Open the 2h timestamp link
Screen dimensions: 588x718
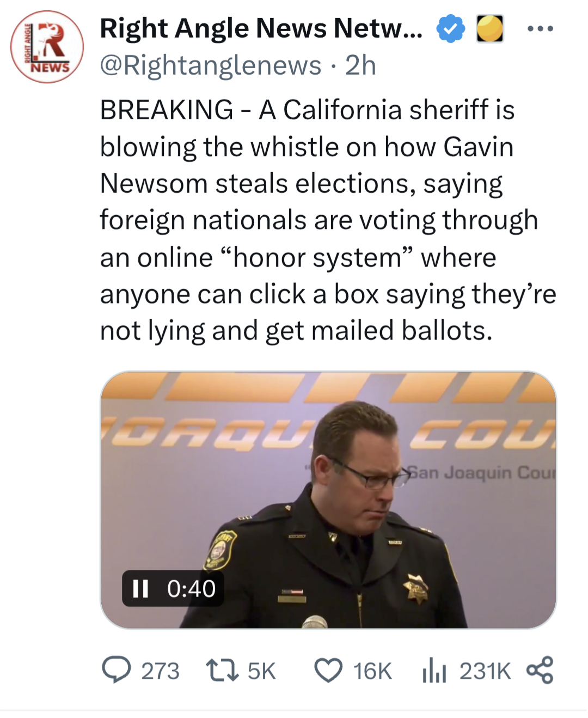360,65
